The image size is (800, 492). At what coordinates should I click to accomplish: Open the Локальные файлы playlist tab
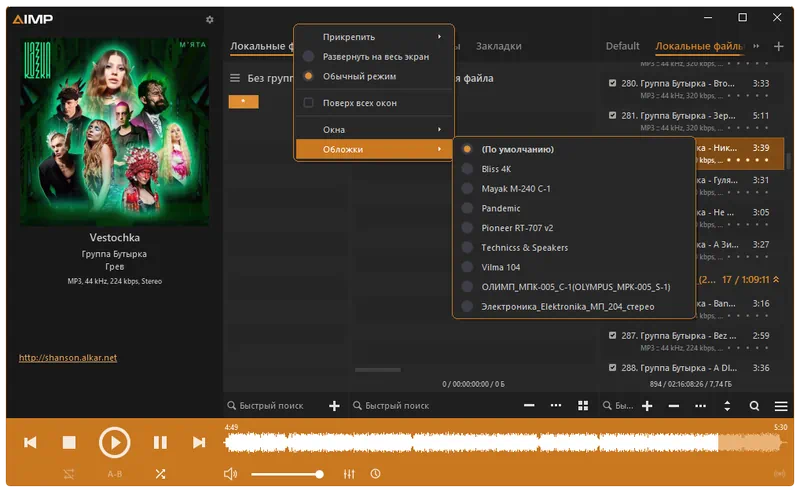click(699, 46)
